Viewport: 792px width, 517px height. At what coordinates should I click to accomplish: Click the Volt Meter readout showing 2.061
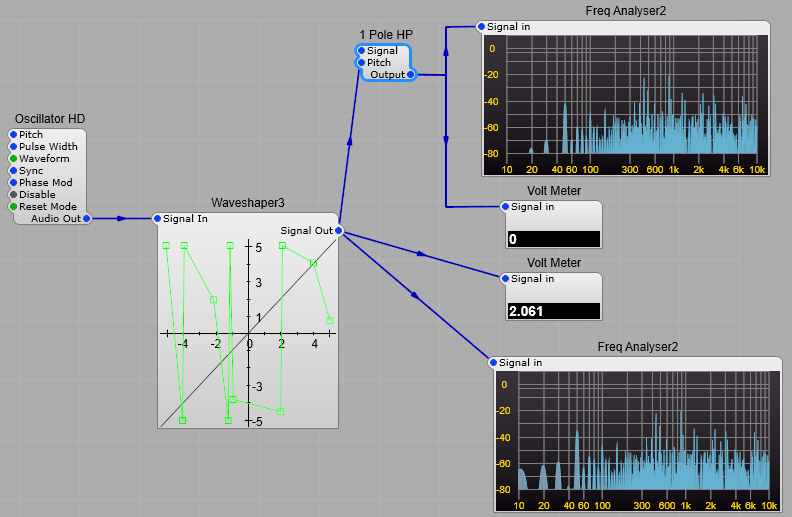tap(553, 311)
